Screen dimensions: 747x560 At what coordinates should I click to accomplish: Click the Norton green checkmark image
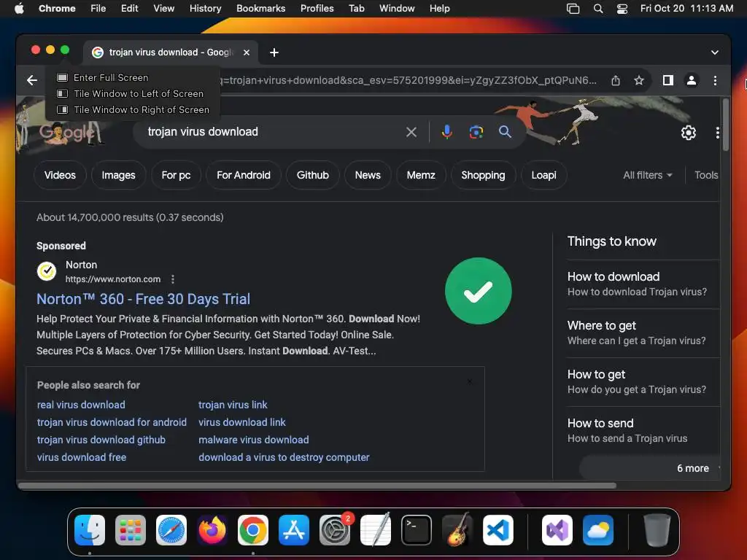coord(479,291)
